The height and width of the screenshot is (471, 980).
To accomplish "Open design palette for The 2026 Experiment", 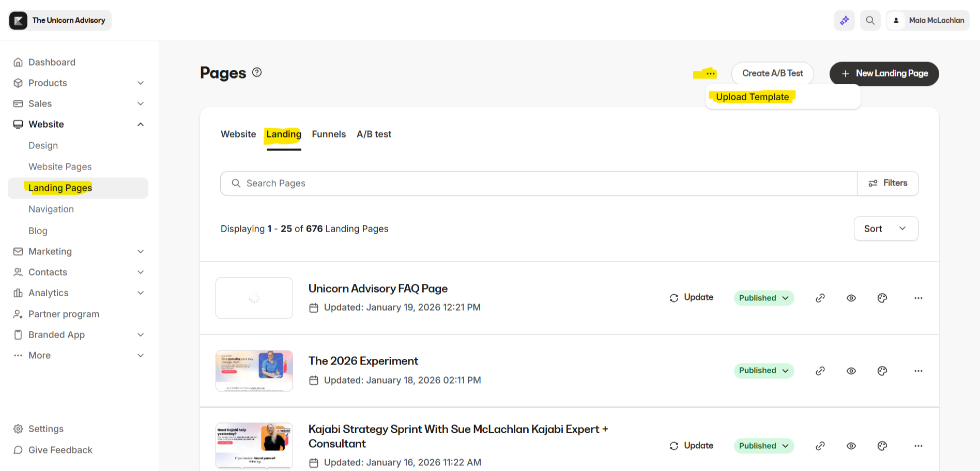I will coord(882,371).
